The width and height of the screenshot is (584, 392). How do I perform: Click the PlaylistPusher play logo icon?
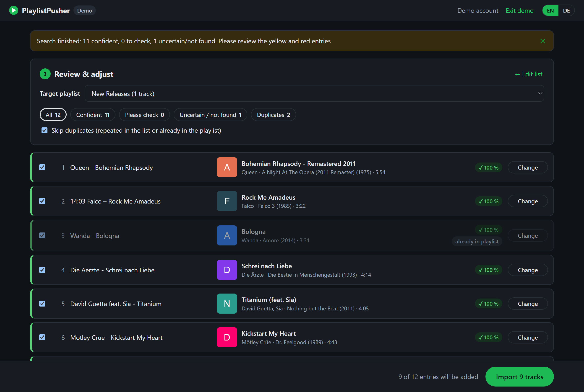tap(14, 10)
